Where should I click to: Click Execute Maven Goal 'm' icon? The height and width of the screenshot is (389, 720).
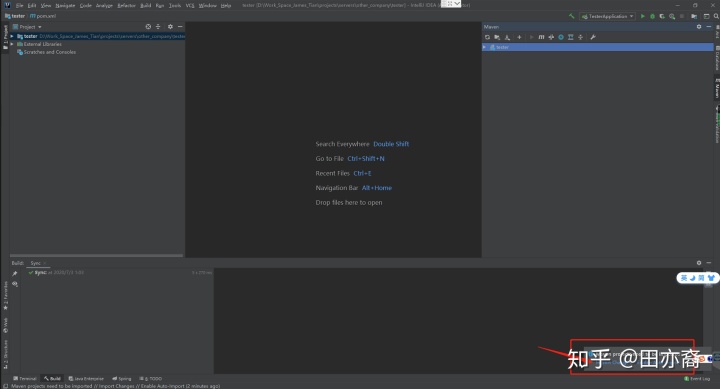tap(541, 37)
